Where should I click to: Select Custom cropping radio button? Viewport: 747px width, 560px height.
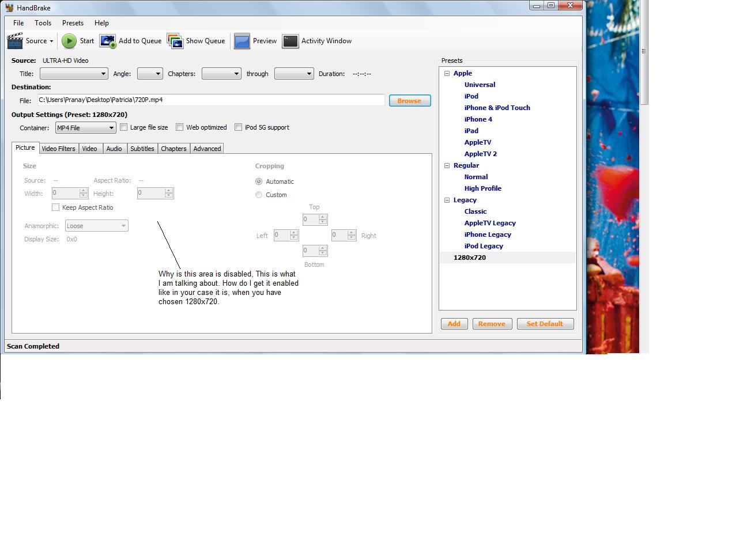tap(259, 195)
